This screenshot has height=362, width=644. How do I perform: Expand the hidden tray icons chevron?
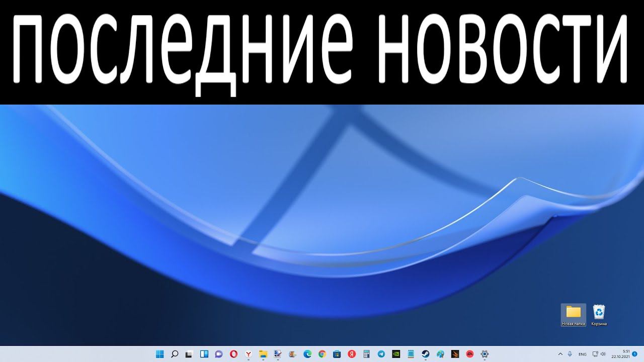pyautogui.click(x=560, y=354)
